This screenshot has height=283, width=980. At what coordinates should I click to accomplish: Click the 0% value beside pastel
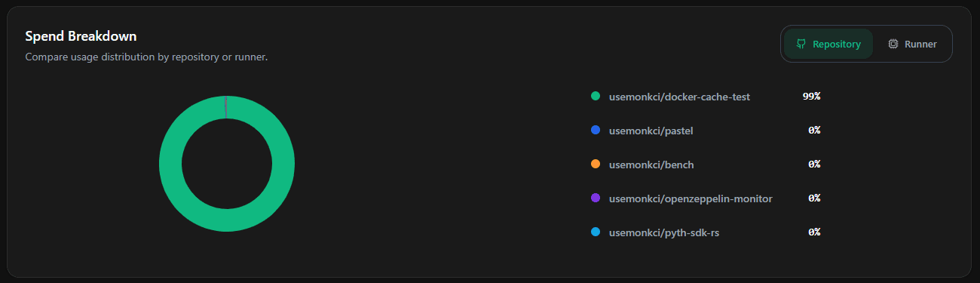pos(814,131)
